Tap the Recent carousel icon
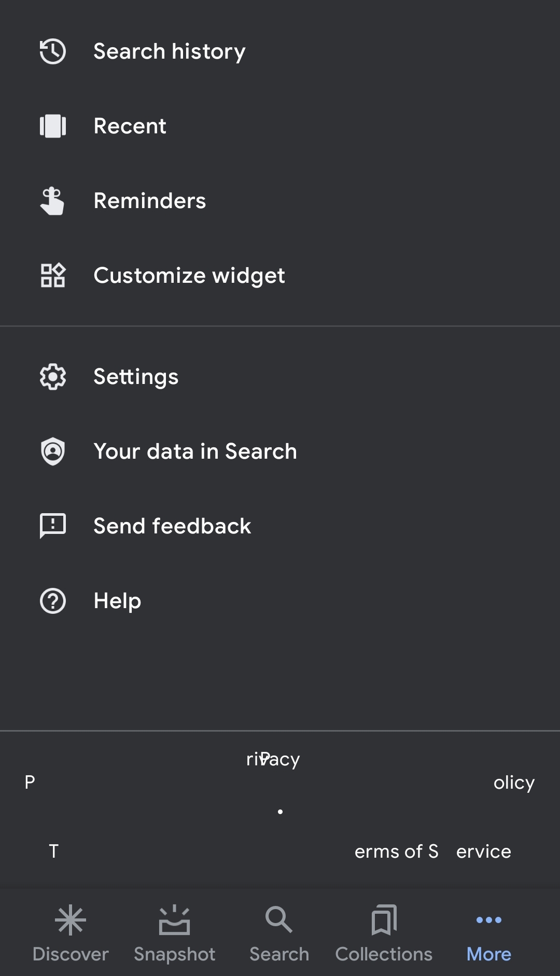This screenshot has height=976, width=560. pos(53,126)
